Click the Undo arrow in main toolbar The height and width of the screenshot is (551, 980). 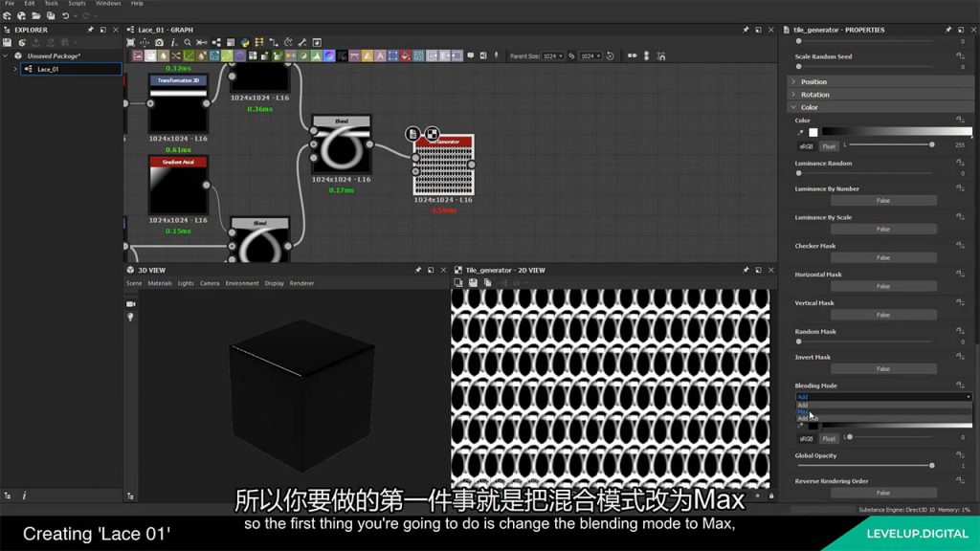pos(65,15)
